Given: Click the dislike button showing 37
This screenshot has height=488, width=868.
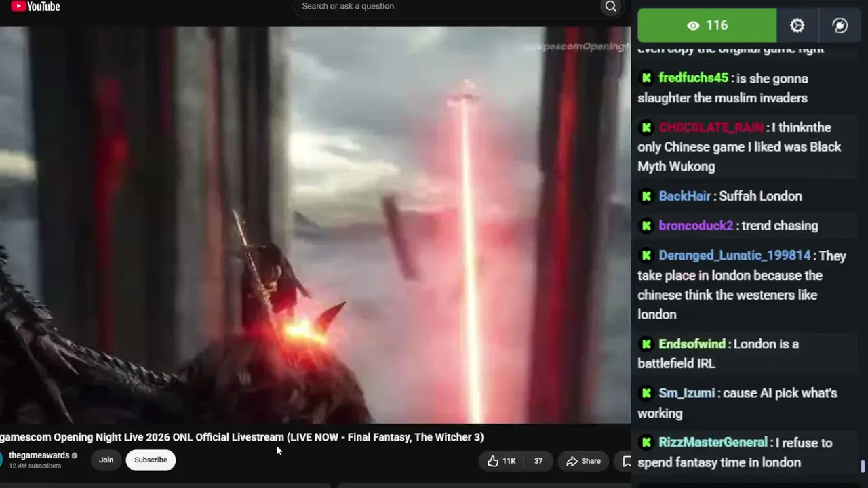Looking at the screenshot, I should (x=538, y=461).
